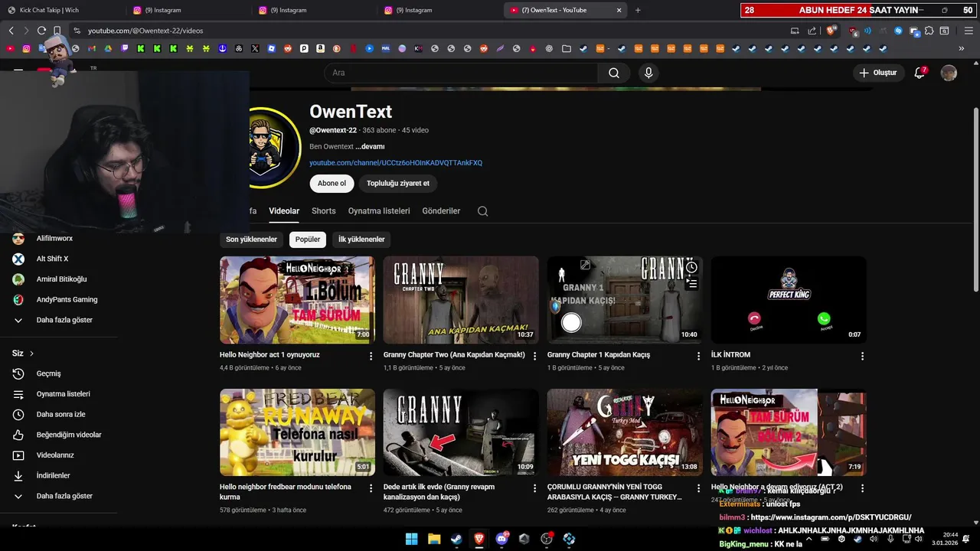Viewport: 980px width, 551px height.
Task: Open File Explorer from the taskbar
Action: tap(434, 539)
